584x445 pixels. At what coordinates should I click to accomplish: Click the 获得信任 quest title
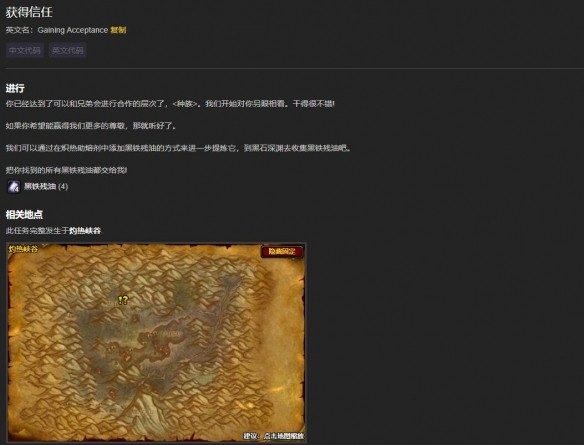(x=29, y=12)
